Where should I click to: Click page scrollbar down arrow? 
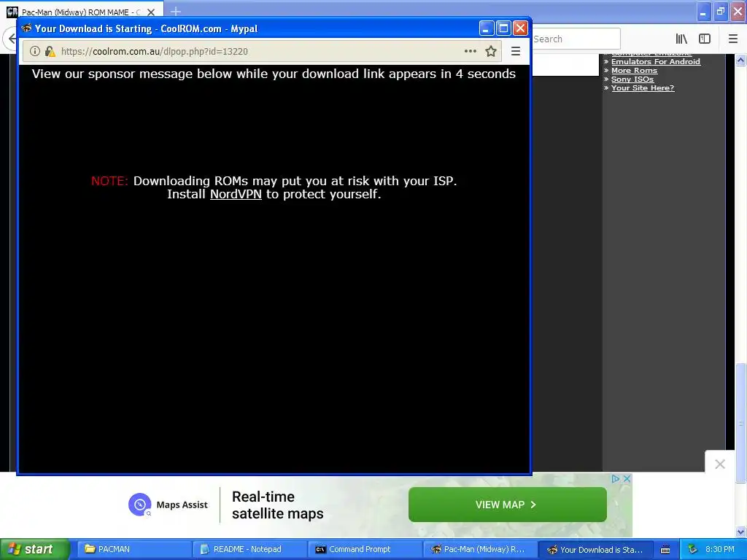coord(740,532)
